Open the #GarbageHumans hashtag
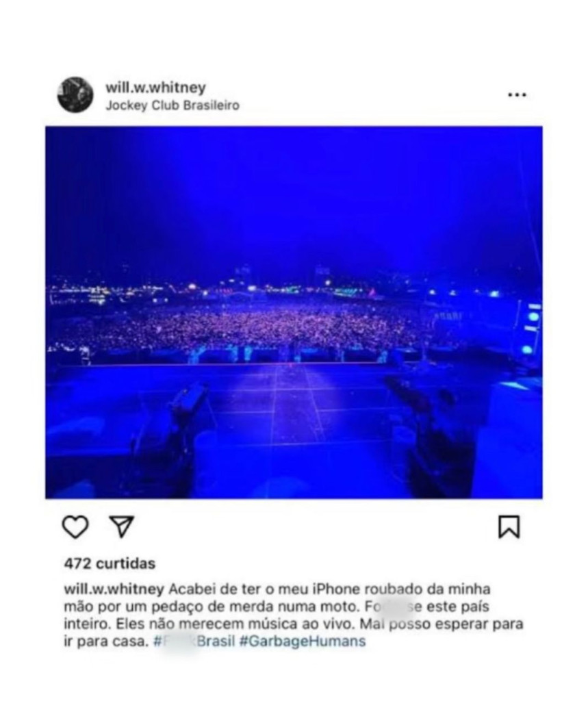This screenshot has height=701, width=588. click(303, 641)
